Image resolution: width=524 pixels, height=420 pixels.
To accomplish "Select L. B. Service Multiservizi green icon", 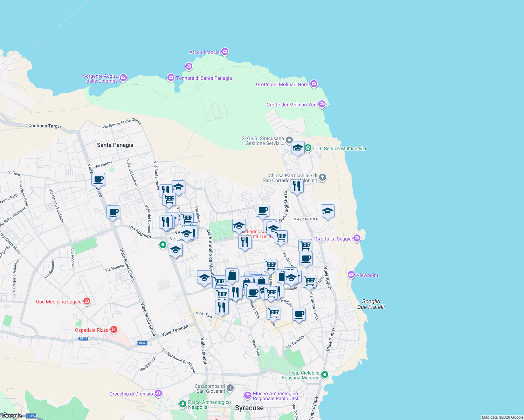I will click(308, 148).
